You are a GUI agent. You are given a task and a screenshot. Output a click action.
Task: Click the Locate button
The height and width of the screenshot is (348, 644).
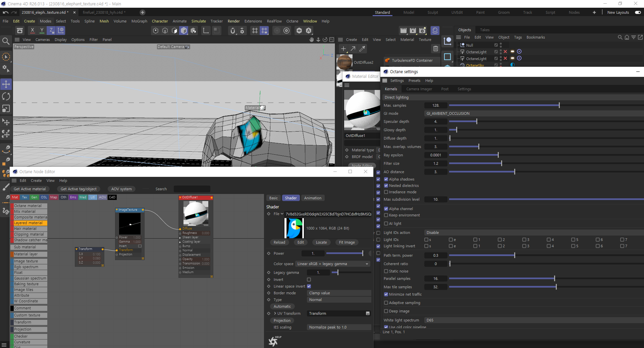(x=321, y=242)
